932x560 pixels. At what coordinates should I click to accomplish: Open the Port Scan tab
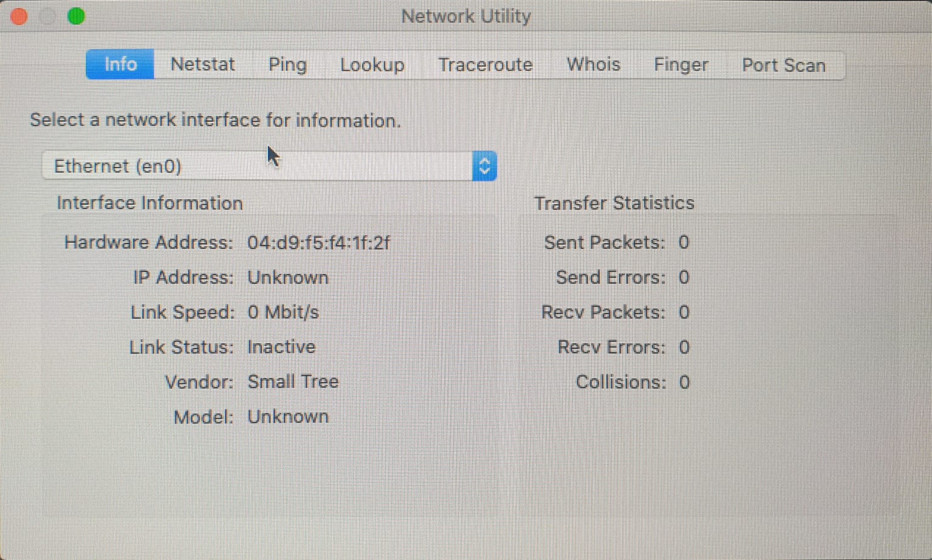[x=783, y=65]
